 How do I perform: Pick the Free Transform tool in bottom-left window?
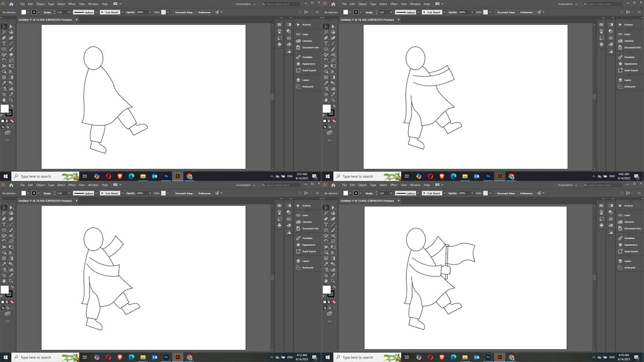coord(11,247)
